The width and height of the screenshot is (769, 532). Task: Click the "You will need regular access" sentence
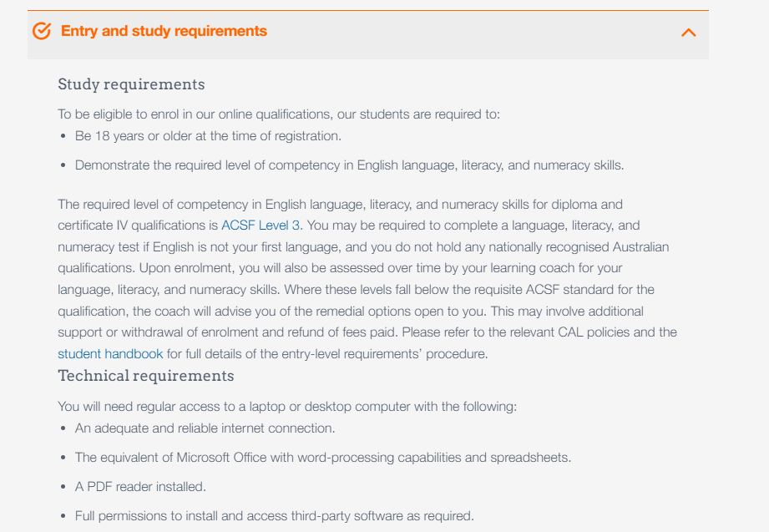(287, 407)
